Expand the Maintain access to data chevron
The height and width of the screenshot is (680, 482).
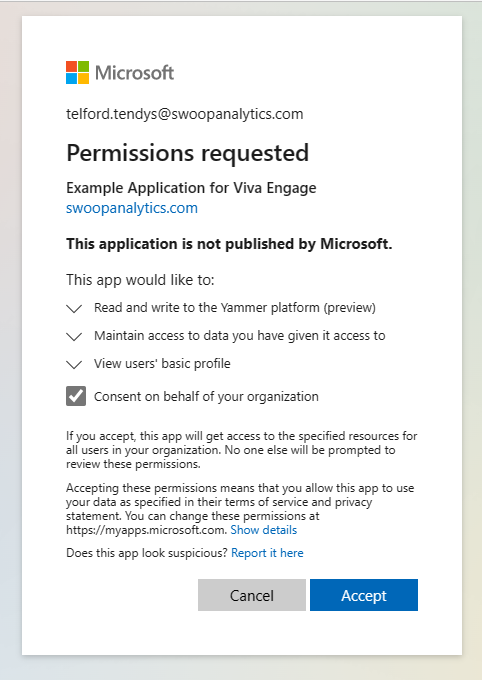[74, 337]
